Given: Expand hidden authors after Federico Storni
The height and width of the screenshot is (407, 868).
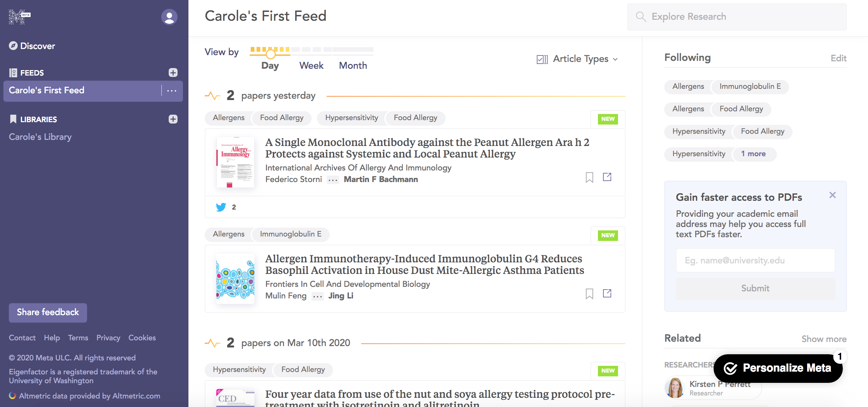Looking at the screenshot, I should pyautogui.click(x=333, y=180).
